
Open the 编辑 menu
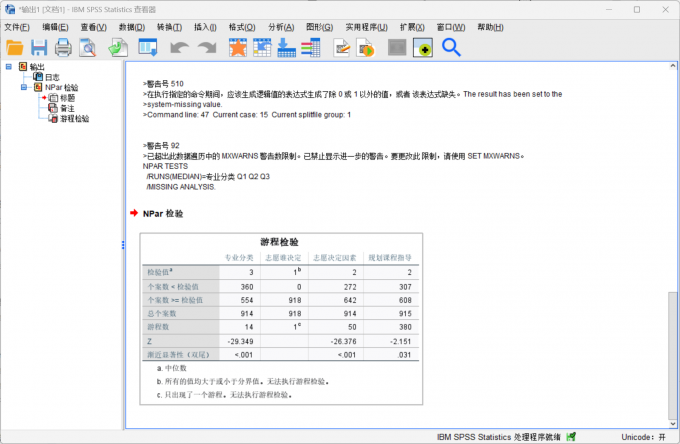(x=55, y=27)
